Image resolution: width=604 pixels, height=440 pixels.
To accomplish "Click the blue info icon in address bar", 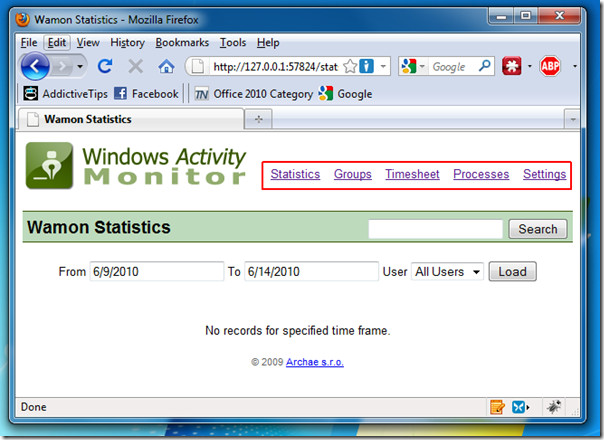I will click(x=366, y=66).
